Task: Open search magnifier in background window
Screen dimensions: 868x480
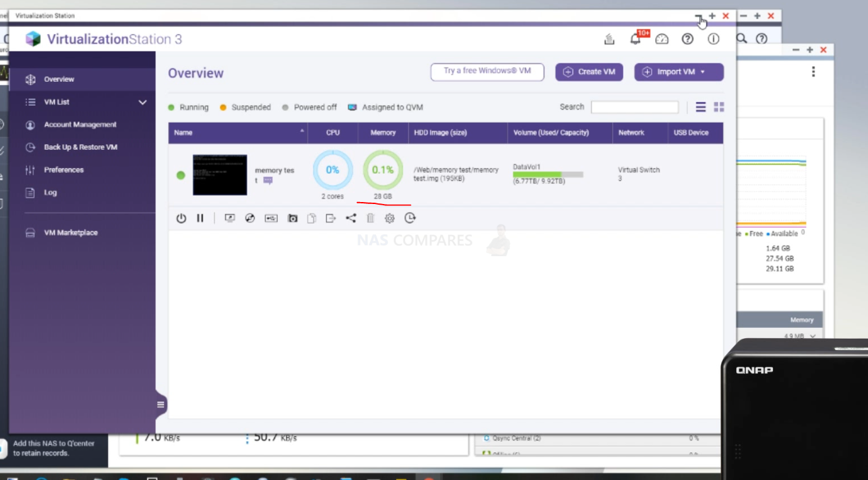Action: [743, 39]
